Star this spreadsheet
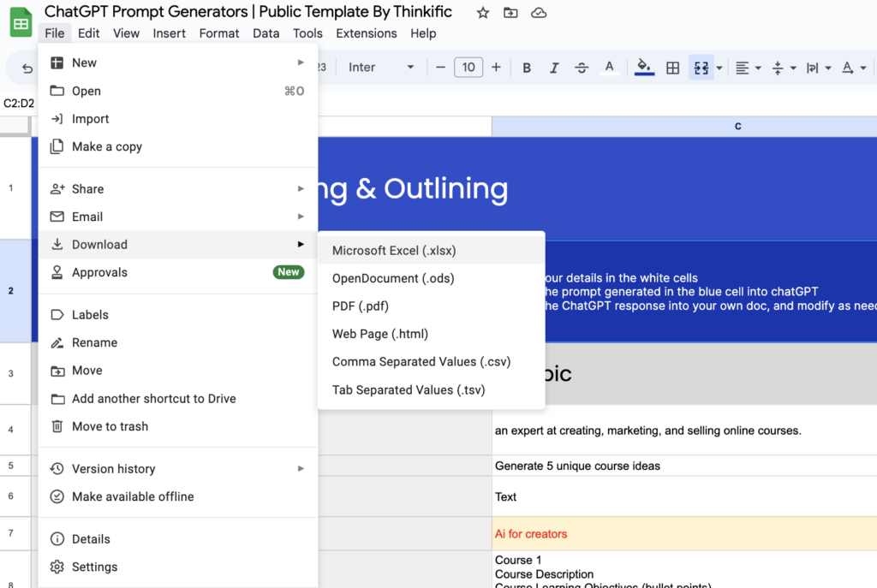This screenshot has height=588, width=877. (x=483, y=13)
